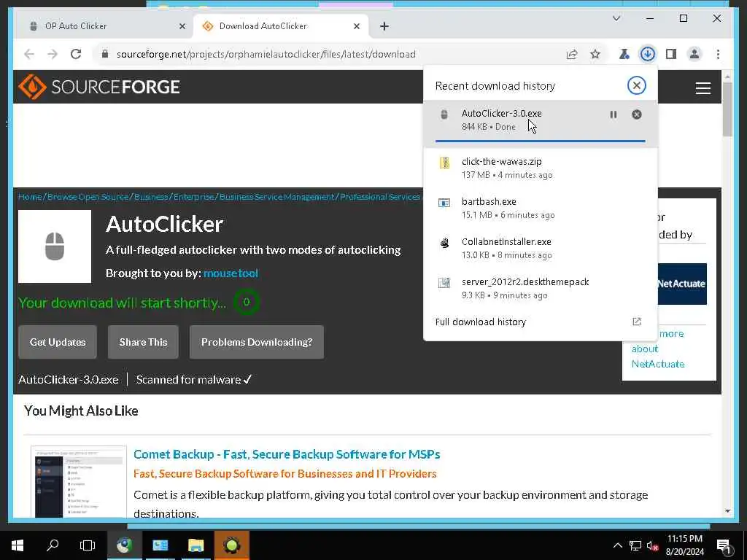Open the SourceForge hamburger menu
The width and height of the screenshot is (747, 560).
pos(703,88)
